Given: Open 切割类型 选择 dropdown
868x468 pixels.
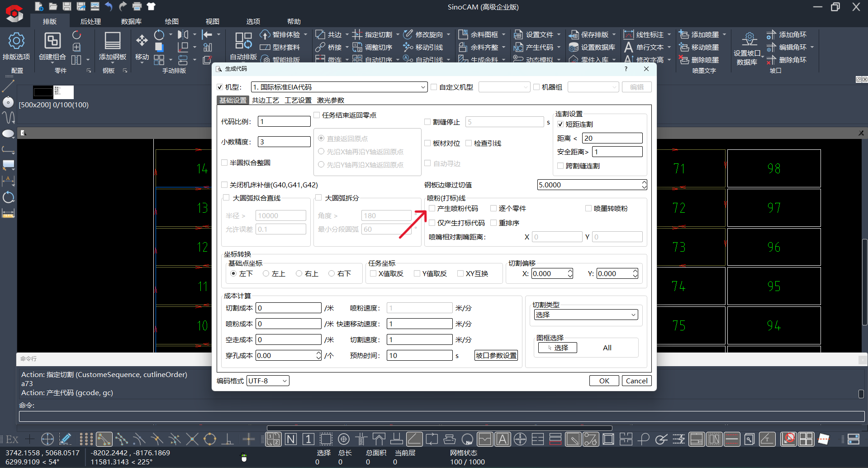Looking at the screenshot, I should (586, 315).
